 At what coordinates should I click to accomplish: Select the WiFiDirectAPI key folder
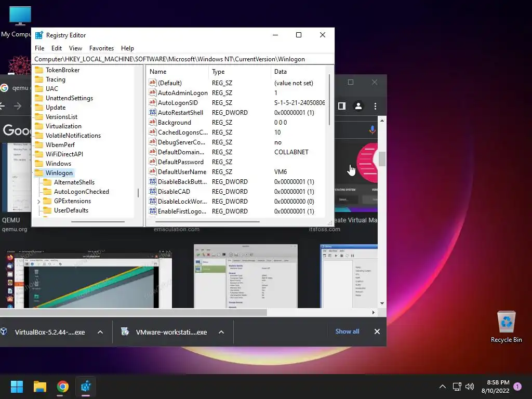pos(64,154)
